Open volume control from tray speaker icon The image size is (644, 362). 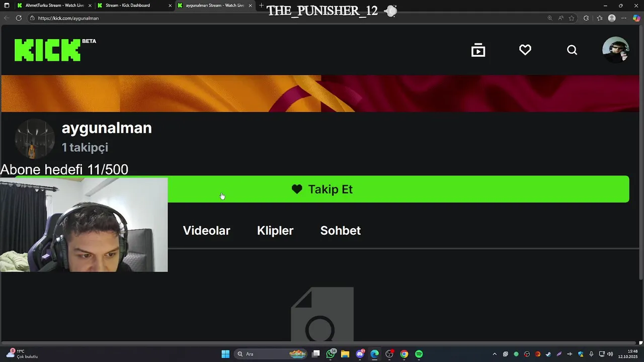point(610,354)
